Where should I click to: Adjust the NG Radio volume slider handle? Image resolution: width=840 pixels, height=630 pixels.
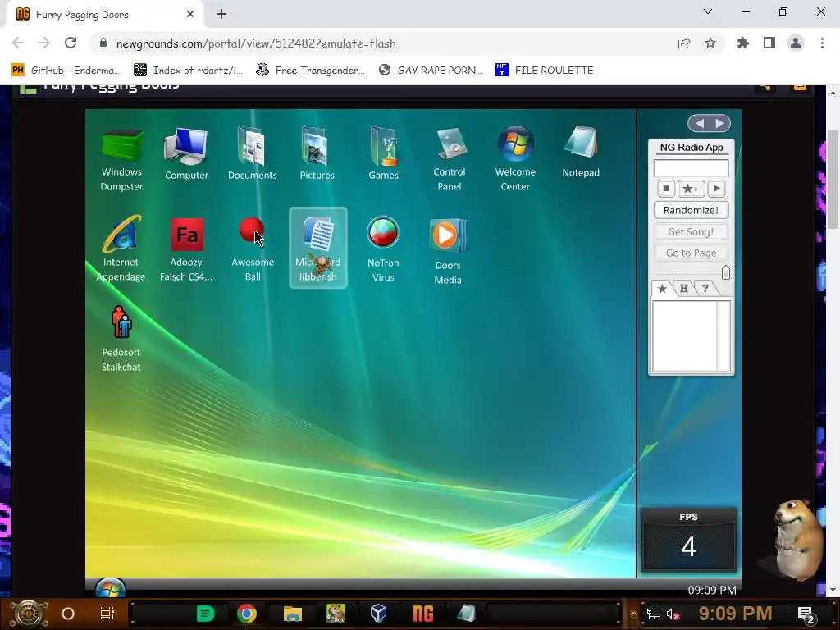pyautogui.click(x=726, y=272)
